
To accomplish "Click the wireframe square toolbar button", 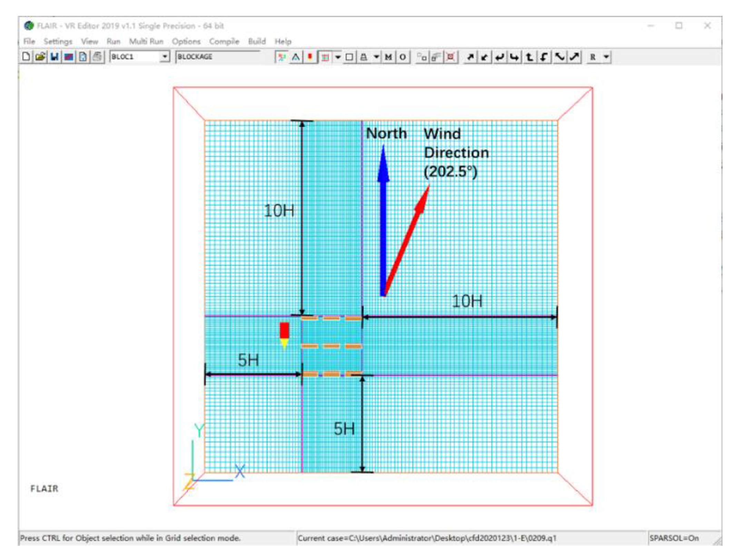I will coord(349,57).
